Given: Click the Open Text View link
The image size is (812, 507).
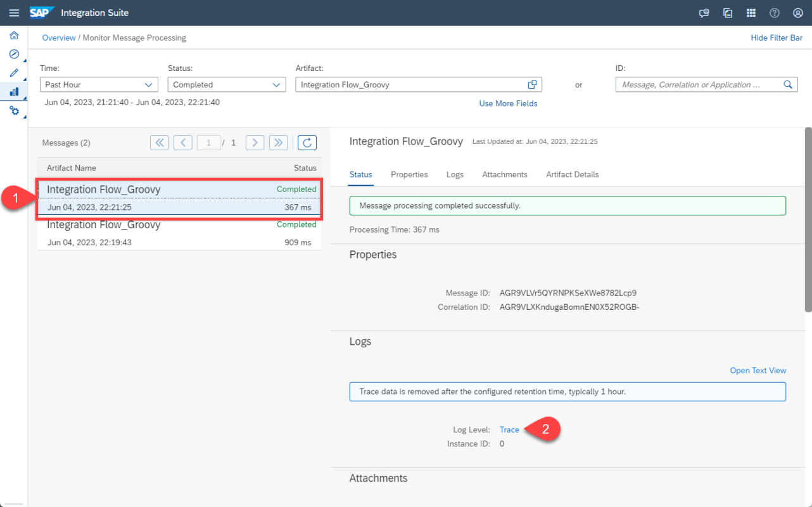Looking at the screenshot, I should point(758,370).
